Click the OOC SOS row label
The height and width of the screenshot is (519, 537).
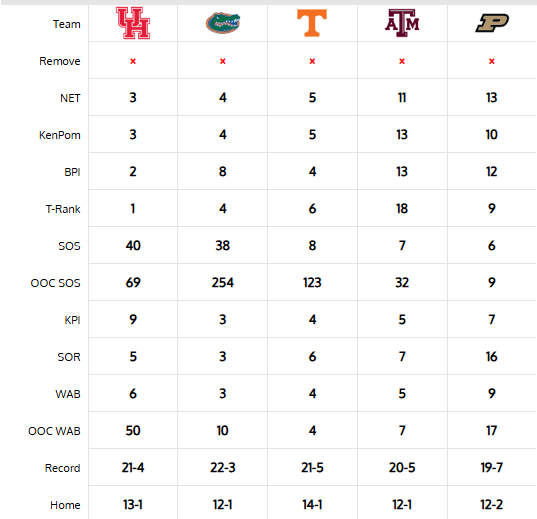coord(55,283)
